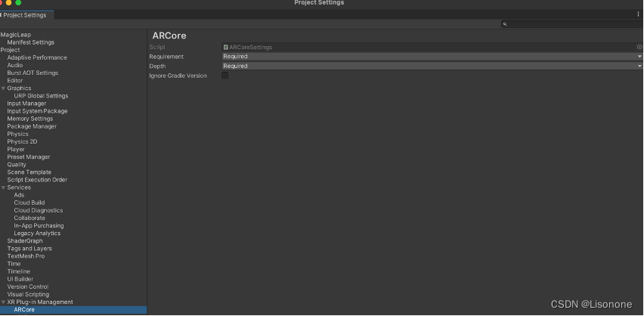Enable the Ignore Gradle Version checkbox
Screen dimensions: 644x316
coord(225,76)
